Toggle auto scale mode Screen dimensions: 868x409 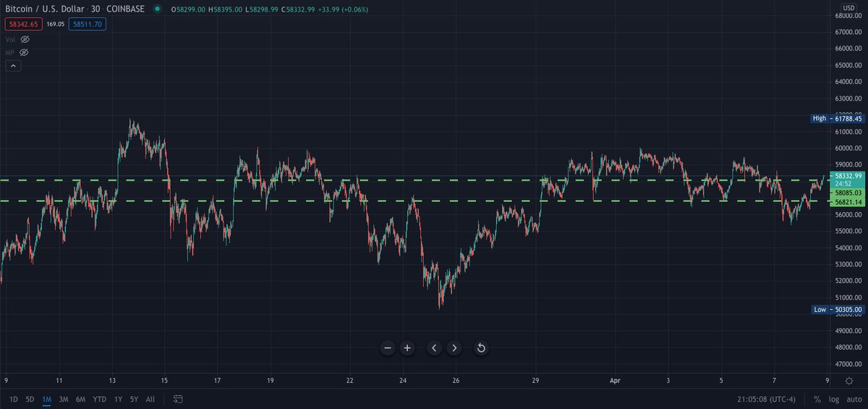click(x=853, y=399)
